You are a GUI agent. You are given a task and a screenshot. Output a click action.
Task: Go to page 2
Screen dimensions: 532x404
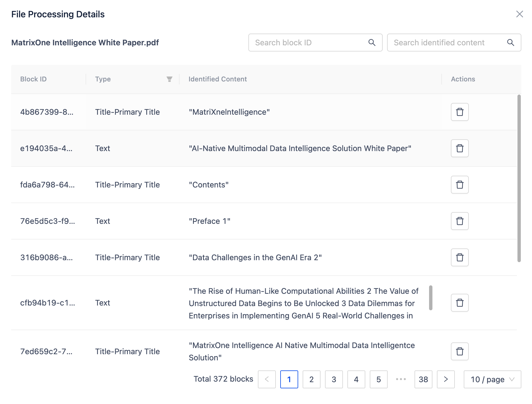click(311, 379)
